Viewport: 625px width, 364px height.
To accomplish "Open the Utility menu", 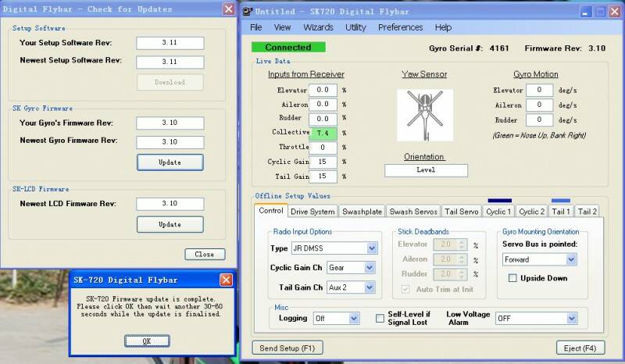I will [355, 27].
